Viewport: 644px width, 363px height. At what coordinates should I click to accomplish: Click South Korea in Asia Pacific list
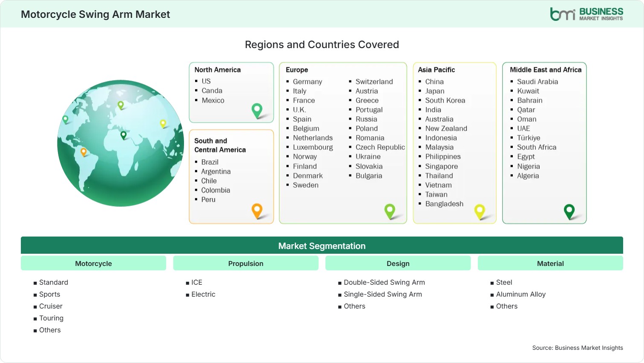pyautogui.click(x=445, y=100)
